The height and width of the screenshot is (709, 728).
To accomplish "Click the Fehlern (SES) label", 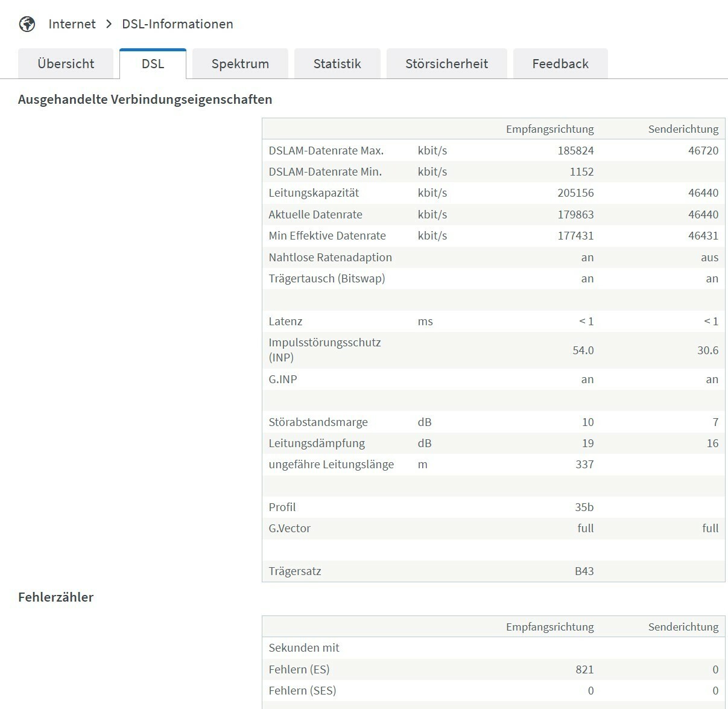I will 302,691.
